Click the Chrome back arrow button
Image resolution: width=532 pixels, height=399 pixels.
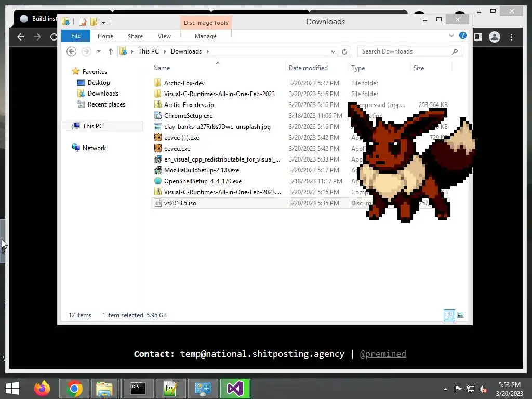(21, 37)
